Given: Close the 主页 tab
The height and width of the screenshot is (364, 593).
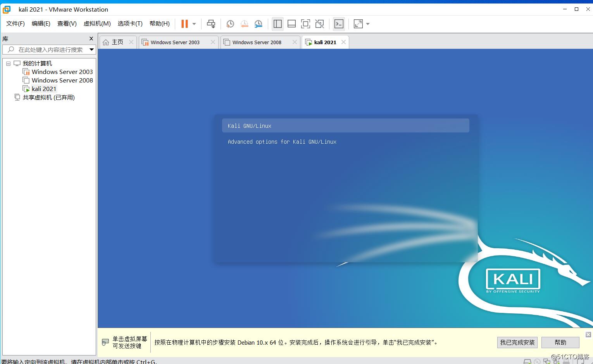Looking at the screenshot, I should (131, 42).
